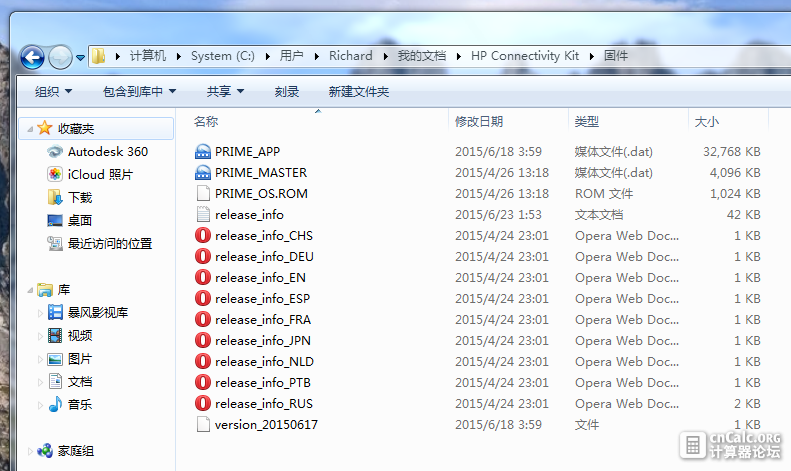
Task: Select the 家庭组 homegroup icon
Action: [x=45, y=450]
